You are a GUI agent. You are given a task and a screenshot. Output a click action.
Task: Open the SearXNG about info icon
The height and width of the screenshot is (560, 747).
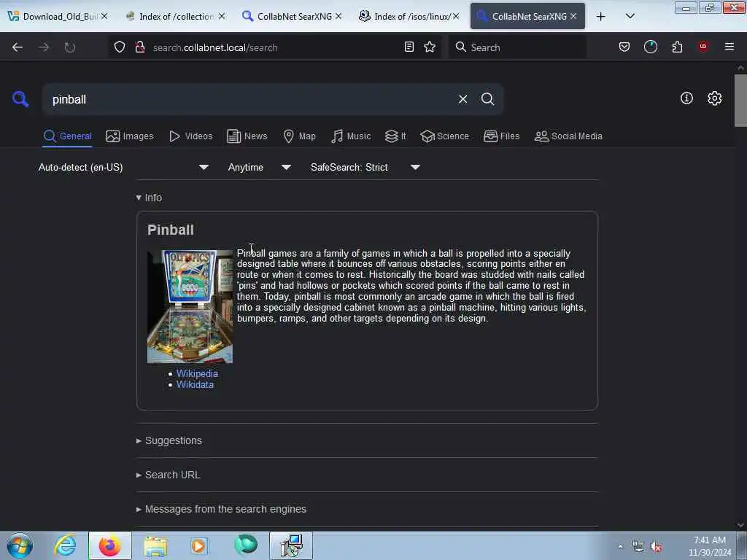[686, 98]
